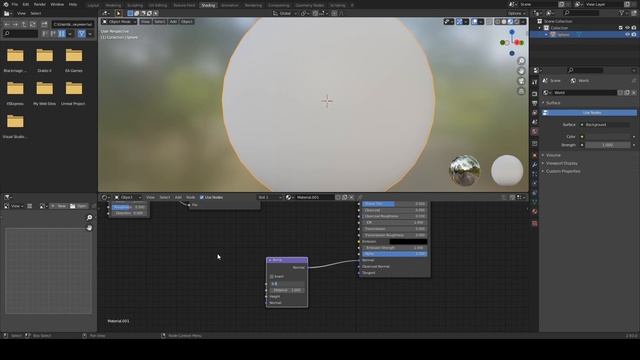The height and width of the screenshot is (360, 640).
Task: Go to parent directory in file browser
Action: (24, 24)
